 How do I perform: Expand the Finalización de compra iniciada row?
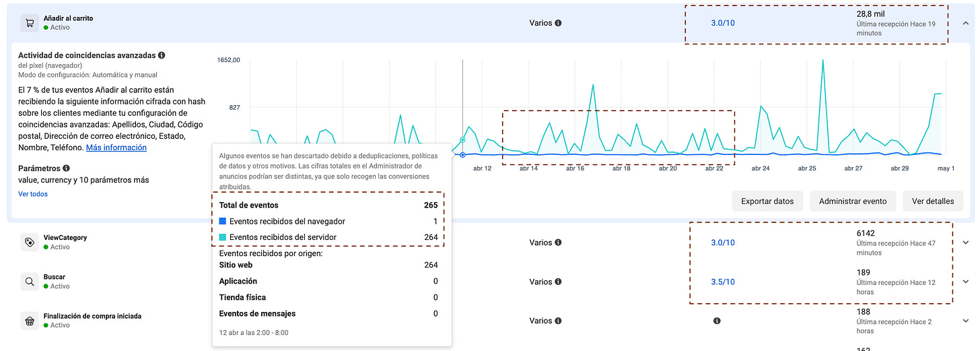967,321
